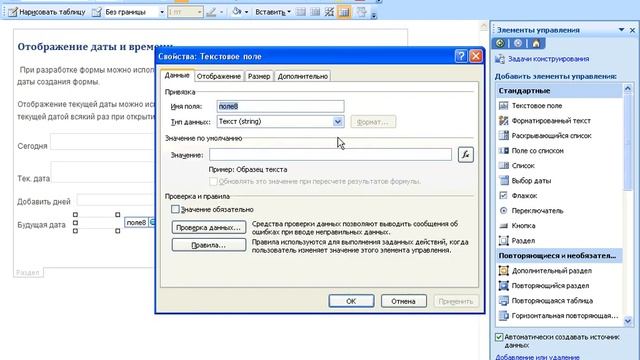Click the controls list scrollbar up arrow

click(628, 88)
